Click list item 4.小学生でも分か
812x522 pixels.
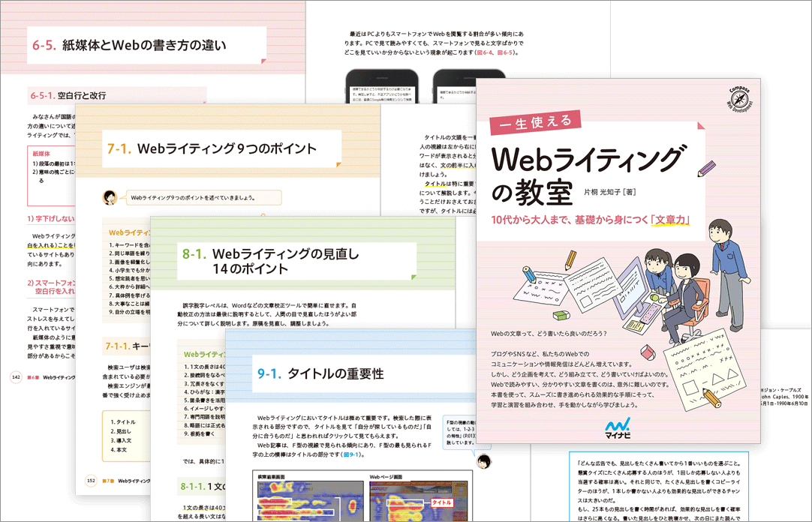point(130,270)
